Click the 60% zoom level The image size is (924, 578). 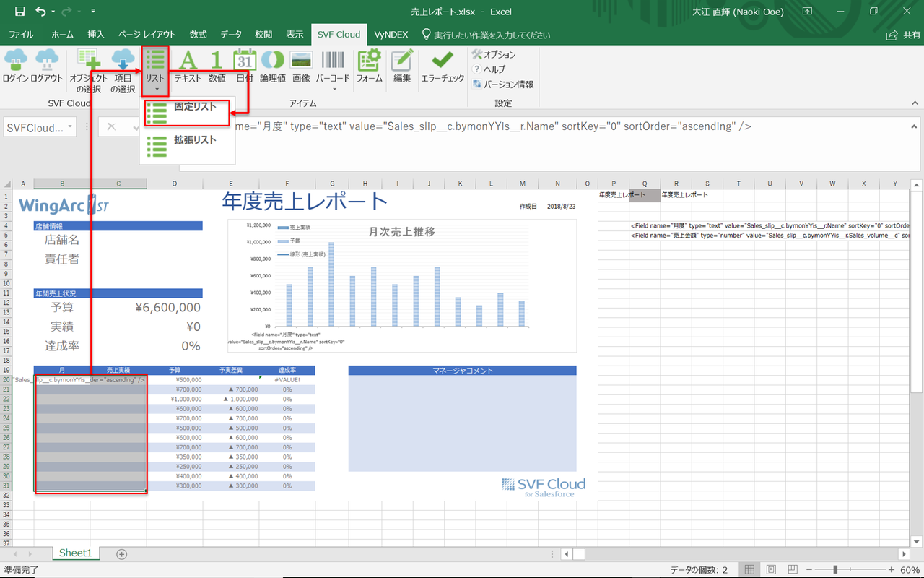[x=910, y=570]
